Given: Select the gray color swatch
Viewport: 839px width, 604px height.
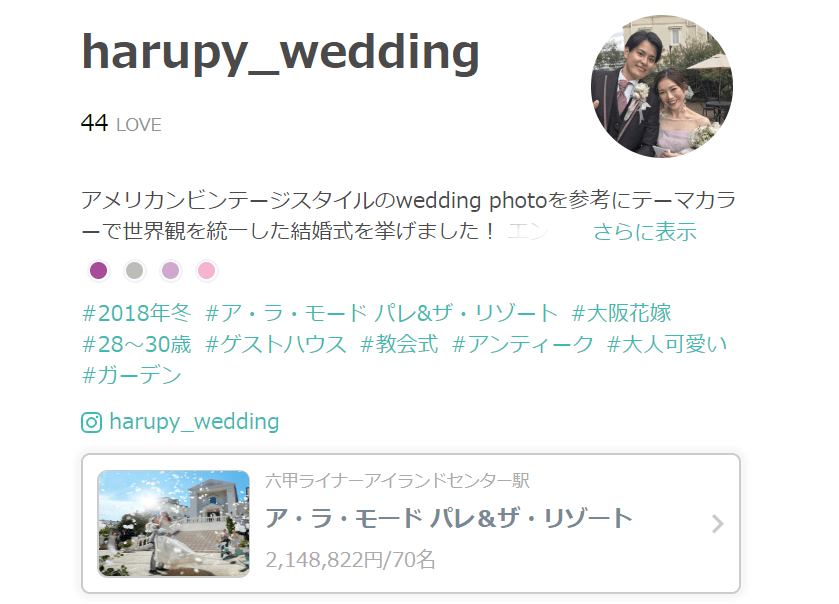Looking at the screenshot, I should click(134, 270).
